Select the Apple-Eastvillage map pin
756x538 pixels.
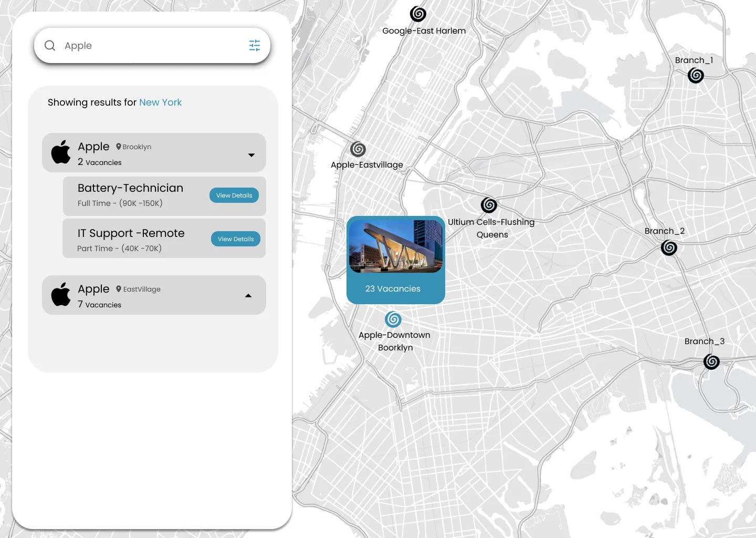point(358,149)
